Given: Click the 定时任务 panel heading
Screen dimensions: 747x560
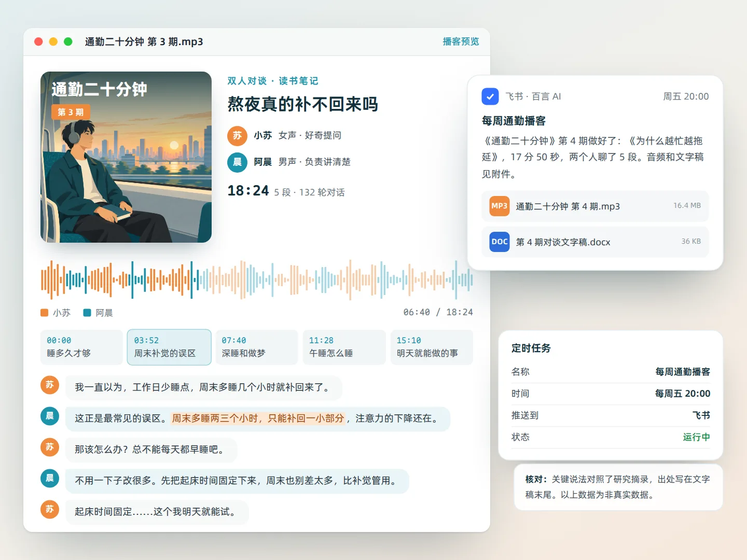Looking at the screenshot, I should [531, 348].
